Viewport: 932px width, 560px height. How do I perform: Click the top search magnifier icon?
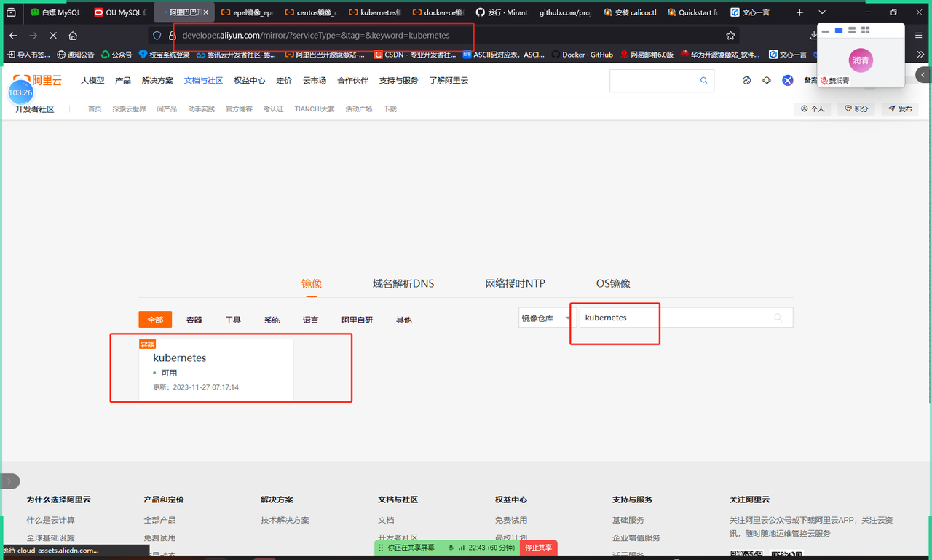click(x=703, y=81)
